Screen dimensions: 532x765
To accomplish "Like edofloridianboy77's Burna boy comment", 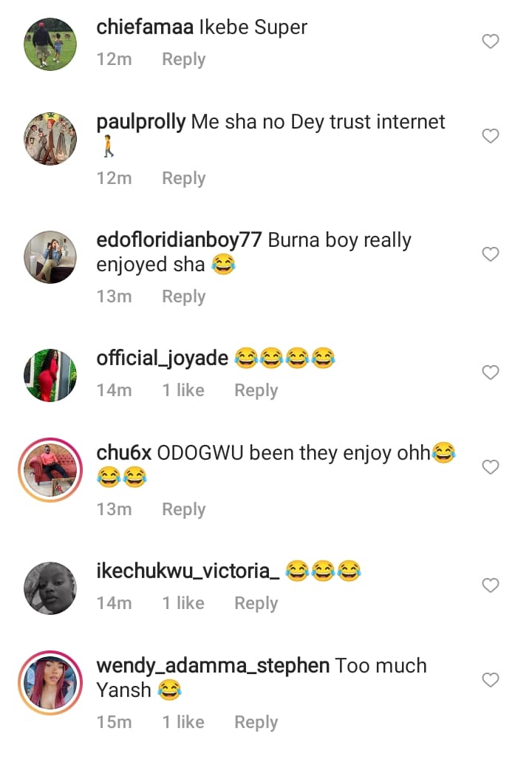I will click(491, 254).
